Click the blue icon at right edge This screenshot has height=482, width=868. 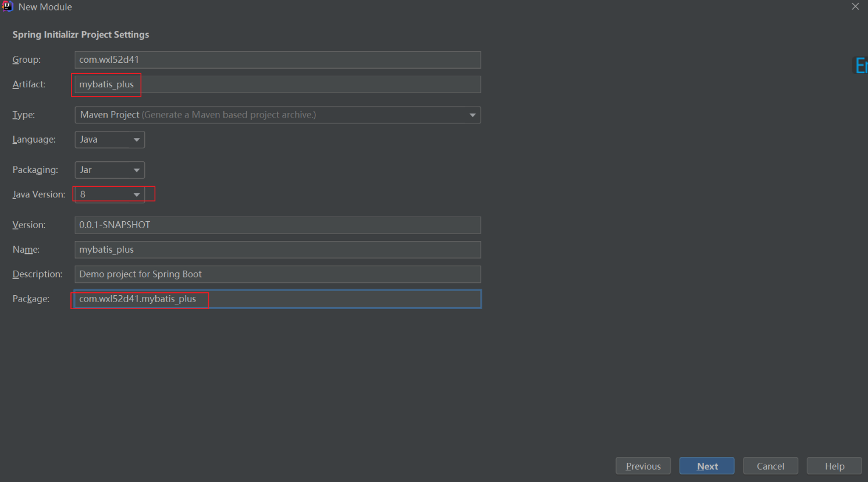(x=860, y=65)
